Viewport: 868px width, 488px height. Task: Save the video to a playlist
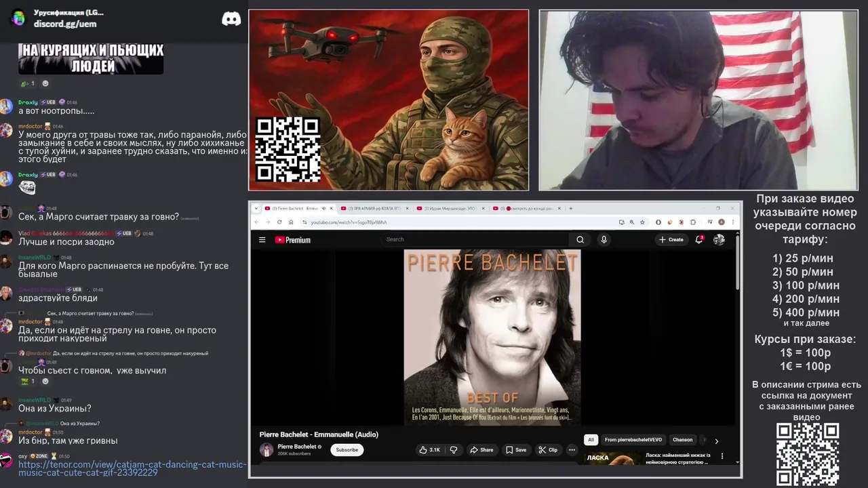pyautogui.click(x=515, y=449)
